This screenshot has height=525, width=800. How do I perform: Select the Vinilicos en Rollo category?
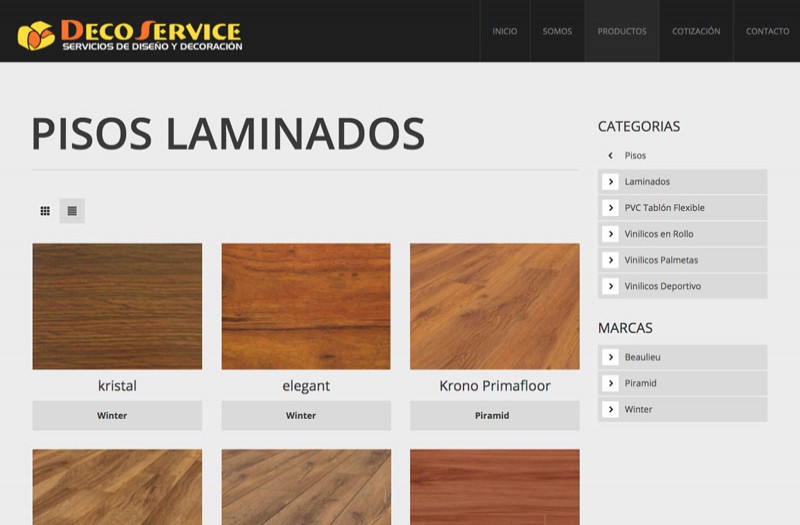[x=683, y=234]
